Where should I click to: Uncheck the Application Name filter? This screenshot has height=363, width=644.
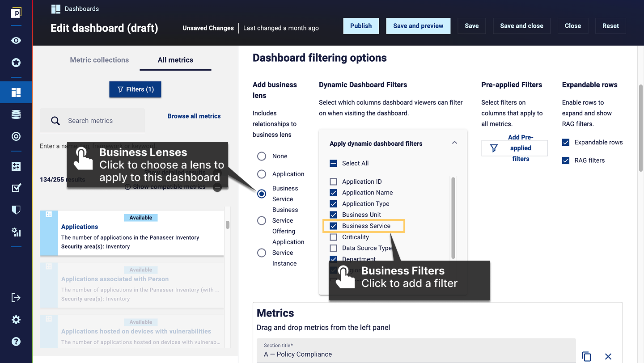tap(333, 193)
